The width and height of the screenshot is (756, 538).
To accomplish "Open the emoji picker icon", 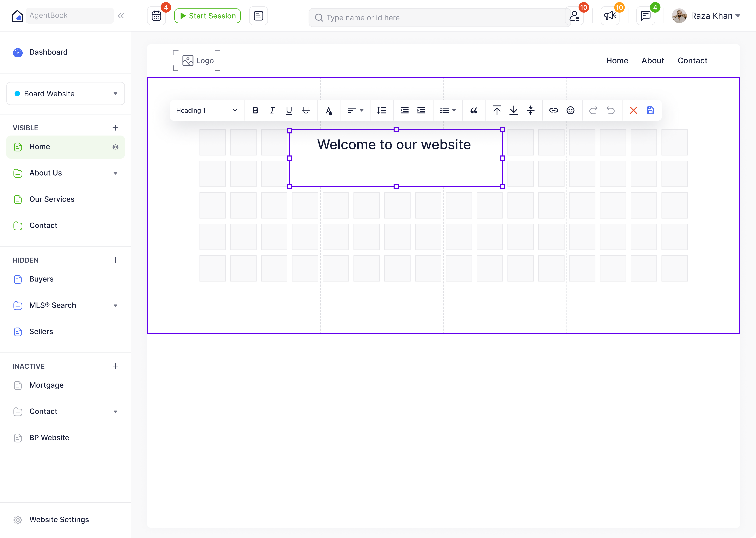I will tap(570, 110).
